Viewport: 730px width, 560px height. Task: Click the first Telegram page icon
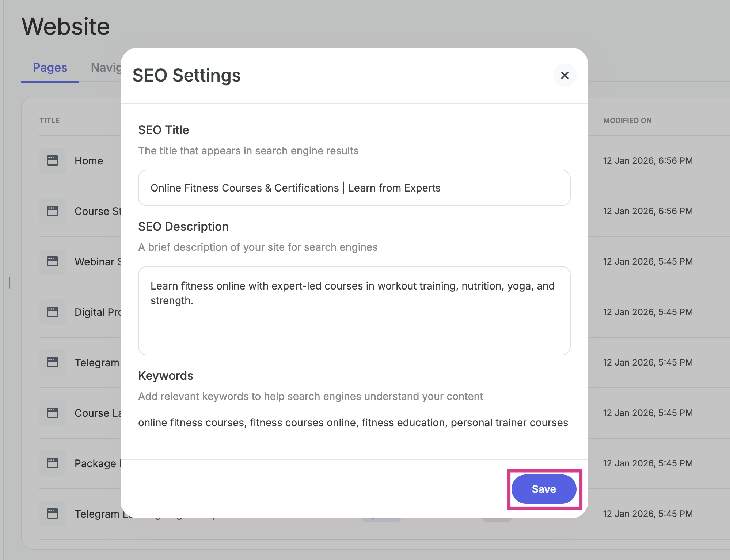pyautogui.click(x=53, y=362)
